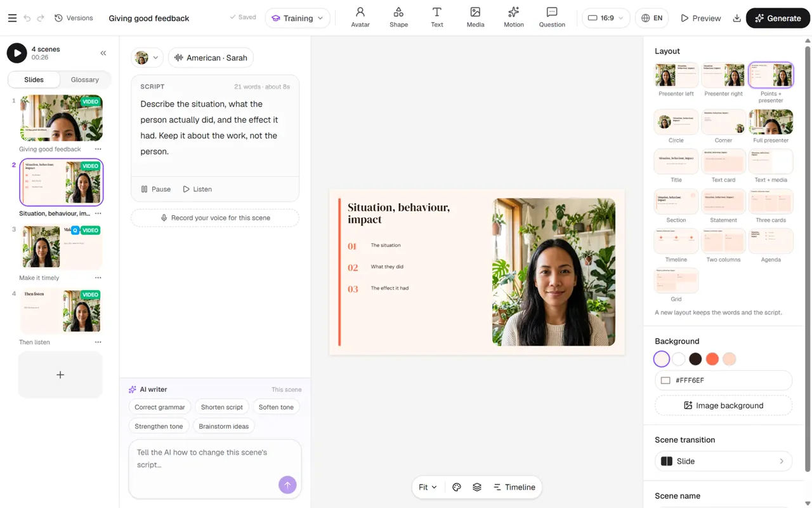Open the Slide scene transition menu

tap(723, 461)
